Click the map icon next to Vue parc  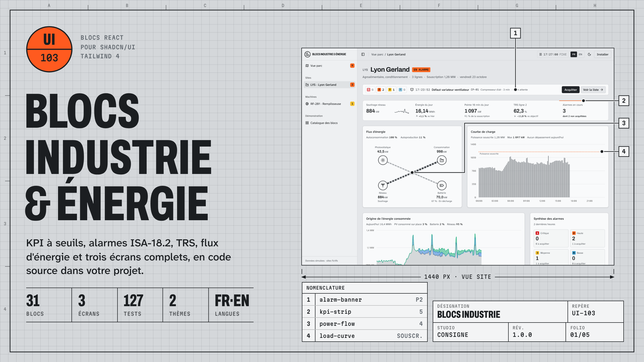point(307,66)
